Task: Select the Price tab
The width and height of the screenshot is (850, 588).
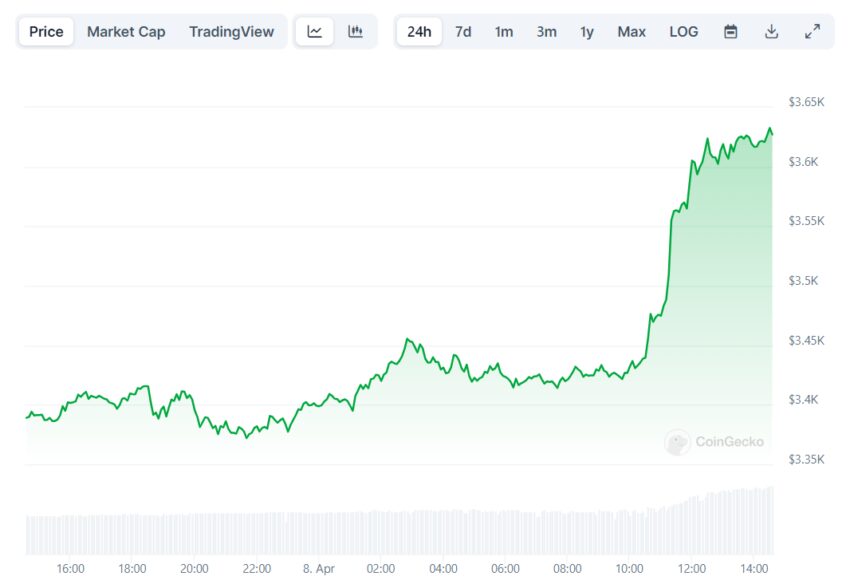Action: click(x=46, y=31)
